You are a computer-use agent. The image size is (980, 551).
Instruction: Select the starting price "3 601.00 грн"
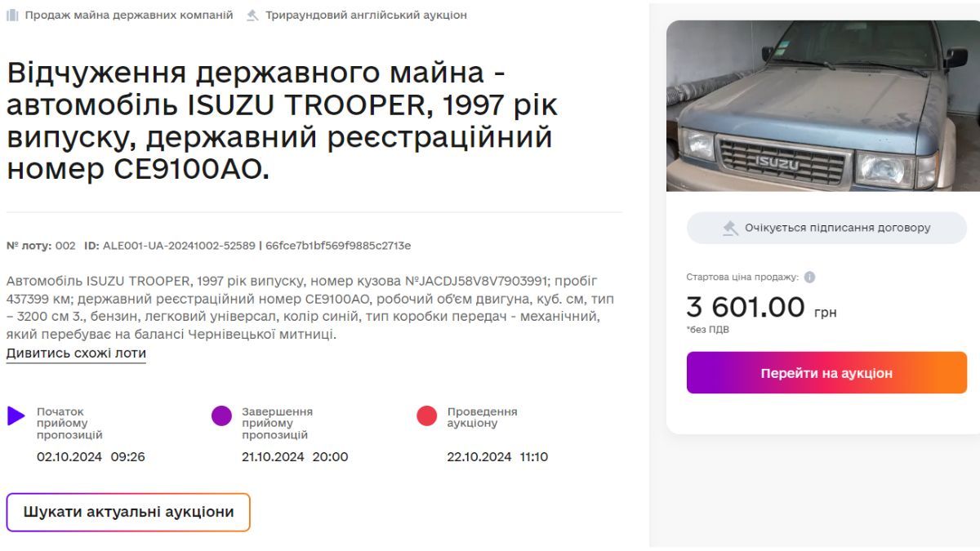[x=761, y=308]
